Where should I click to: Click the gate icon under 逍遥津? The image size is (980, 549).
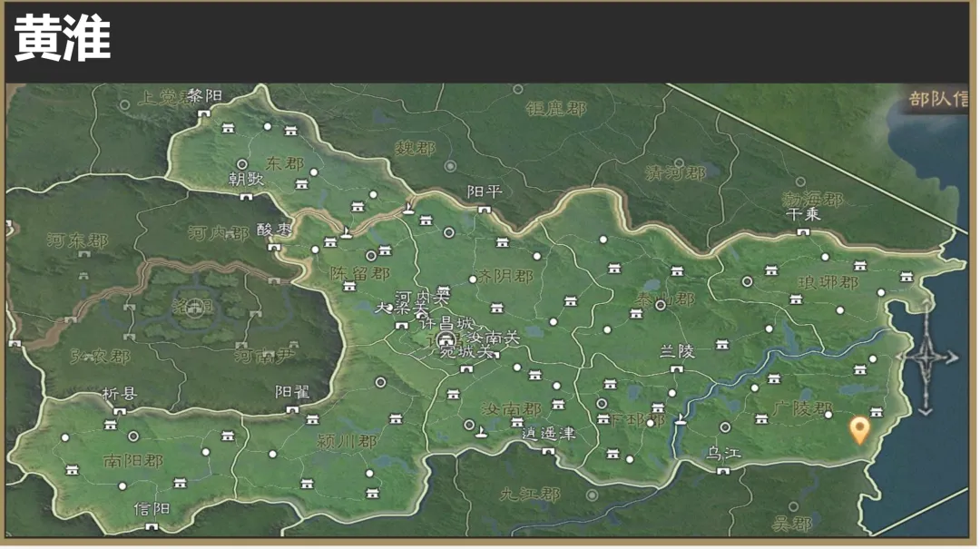(548, 451)
